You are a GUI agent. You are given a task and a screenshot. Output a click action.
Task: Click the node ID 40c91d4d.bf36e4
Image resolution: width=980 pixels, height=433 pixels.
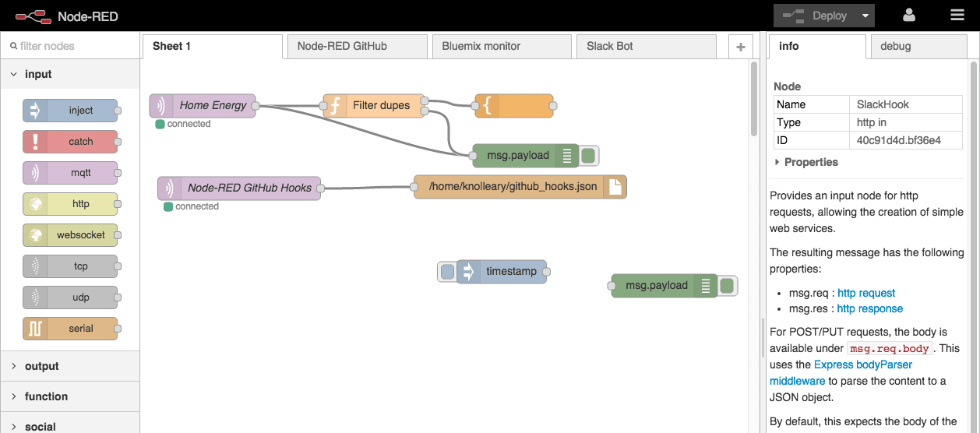pos(899,140)
